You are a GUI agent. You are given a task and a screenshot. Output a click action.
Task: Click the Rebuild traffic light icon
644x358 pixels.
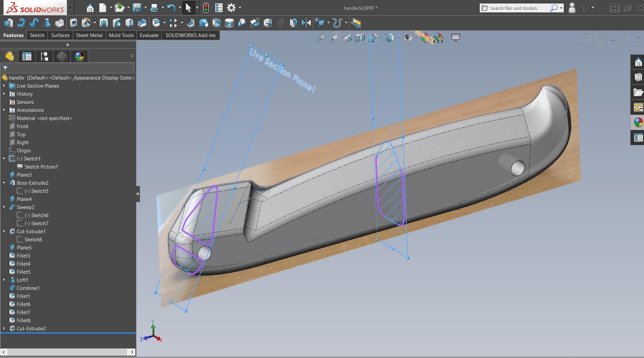[x=206, y=8]
